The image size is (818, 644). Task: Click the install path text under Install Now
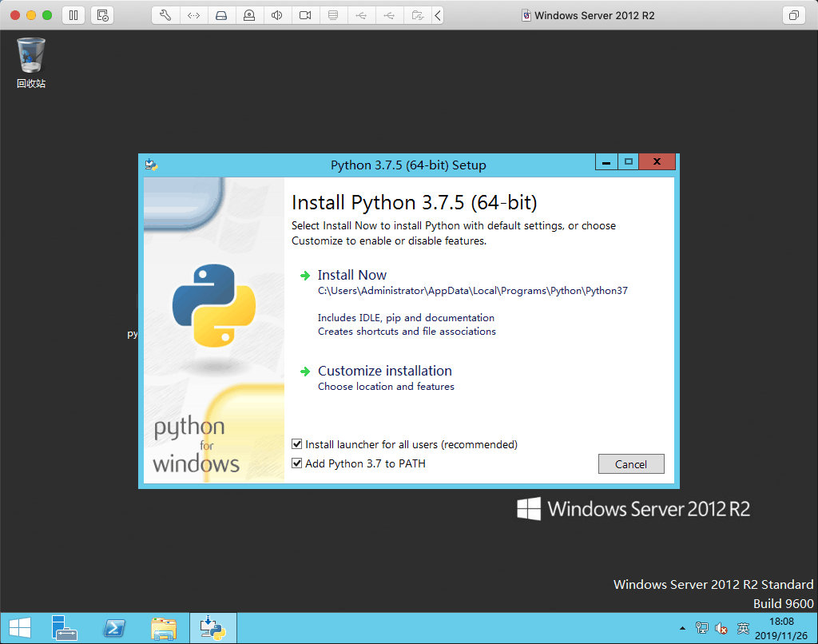click(473, 291)
